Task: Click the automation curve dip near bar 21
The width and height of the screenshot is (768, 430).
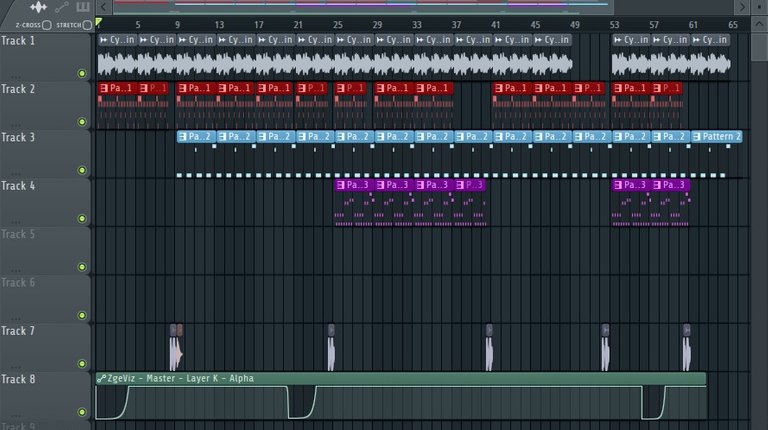Action: pos(301,403)
